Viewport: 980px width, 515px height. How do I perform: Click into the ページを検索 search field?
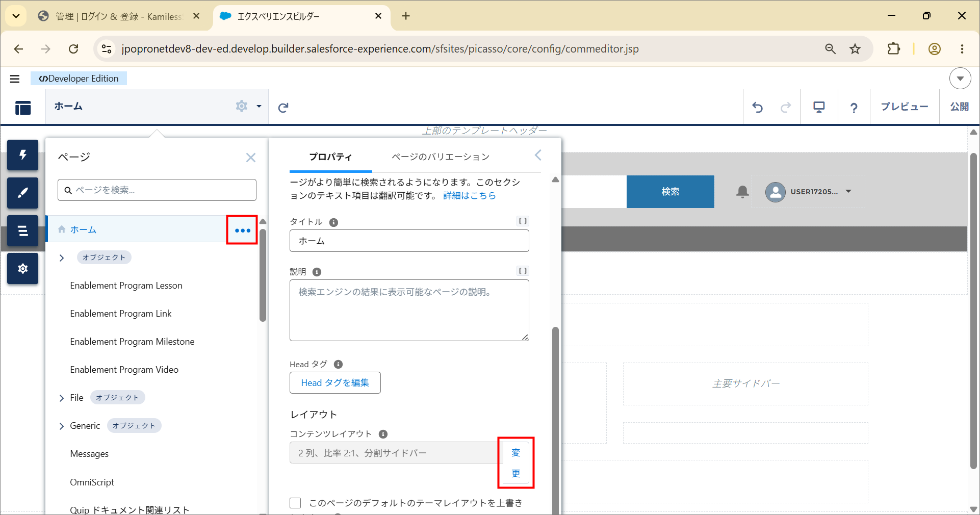(157, 190)
